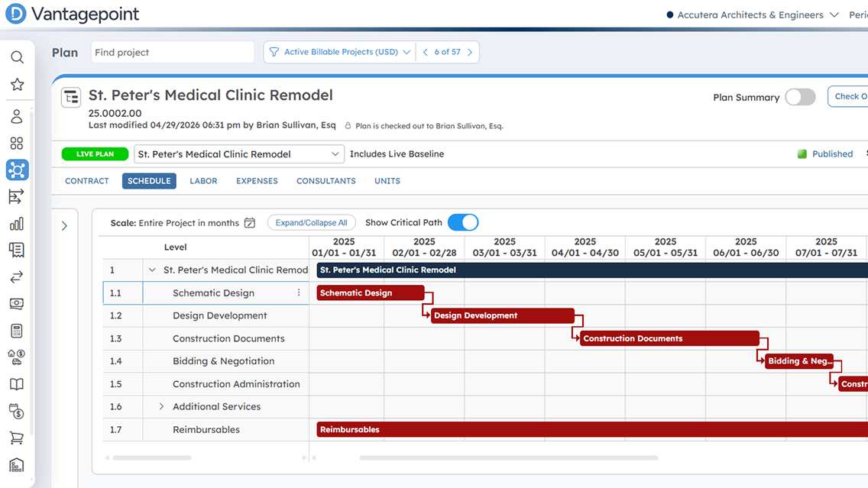Select the SCHEDULE tab
The image size is (868, 488).
coord(149,181)
